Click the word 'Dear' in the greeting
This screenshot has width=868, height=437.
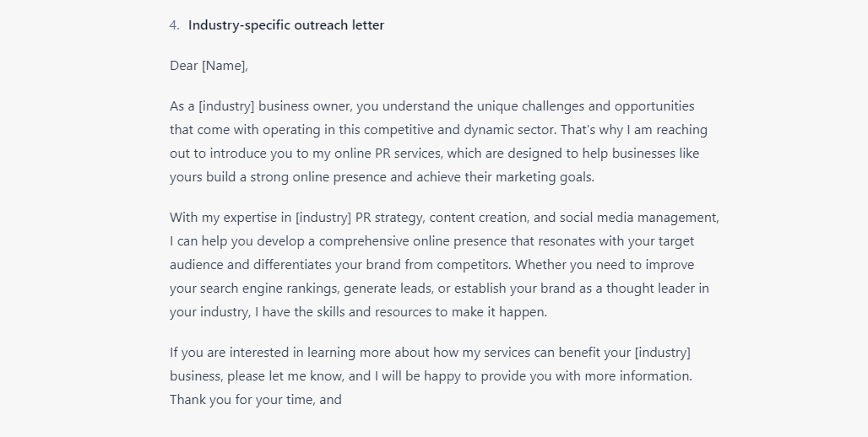tap(184, 66)
